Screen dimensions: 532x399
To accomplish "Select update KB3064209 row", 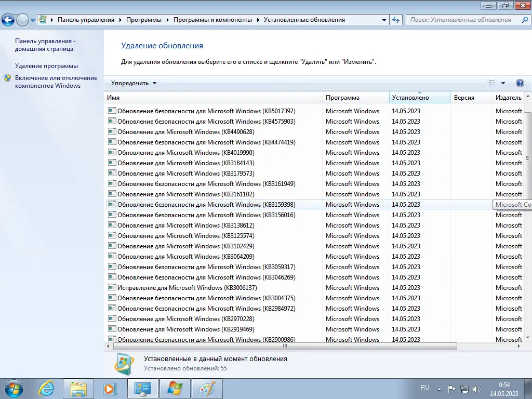I will point(314,257).
